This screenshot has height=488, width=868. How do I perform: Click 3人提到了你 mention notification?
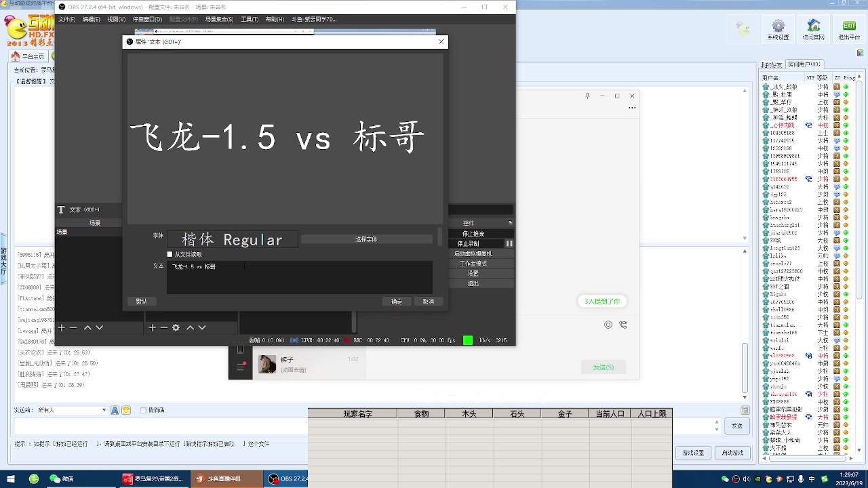pos(603,301)
